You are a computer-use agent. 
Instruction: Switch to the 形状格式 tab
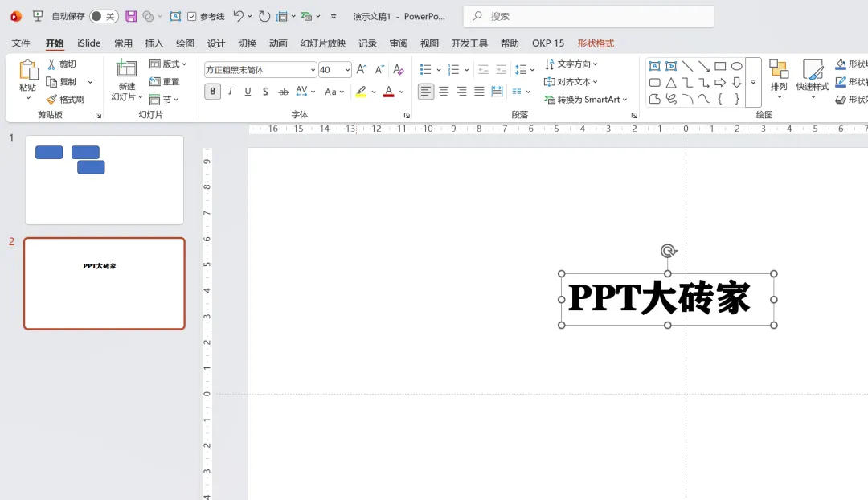coord(596,43)
